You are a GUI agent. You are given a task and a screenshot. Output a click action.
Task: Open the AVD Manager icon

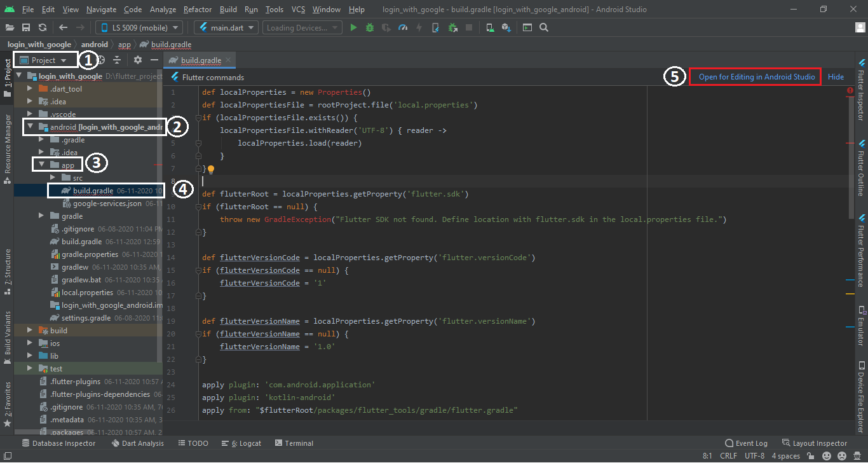(x=490, y=27)
